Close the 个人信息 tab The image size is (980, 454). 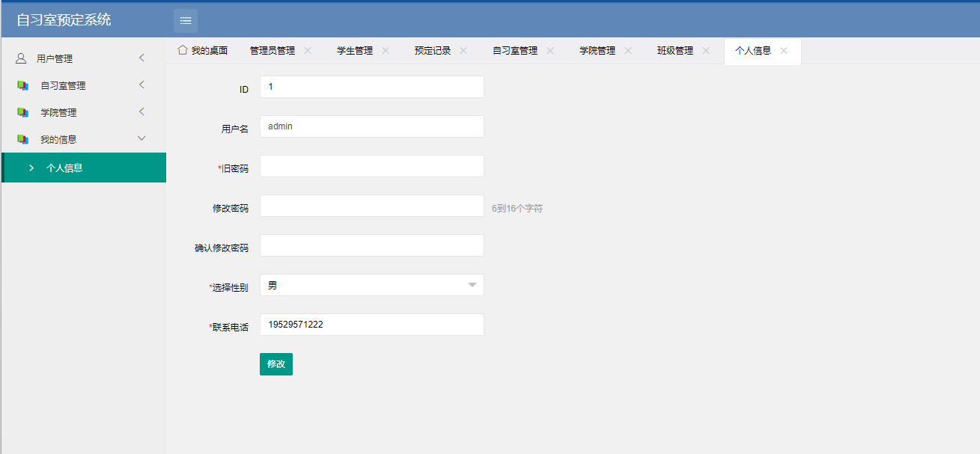784,51
